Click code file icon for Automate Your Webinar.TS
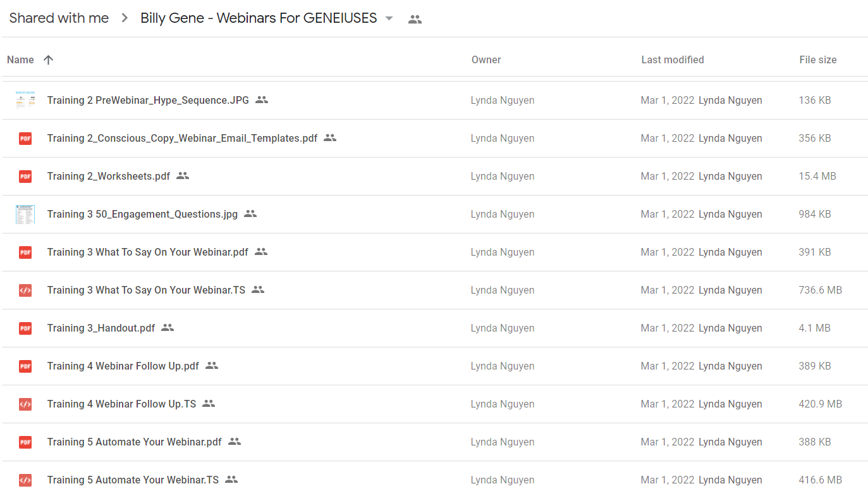Screen dimensions: 868x498 click(25, 480)
